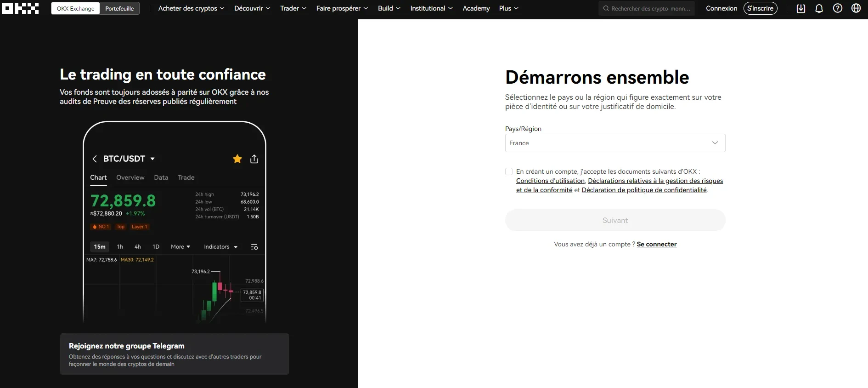Select the Overview tab
868x388 pixels.
point(130,177)
